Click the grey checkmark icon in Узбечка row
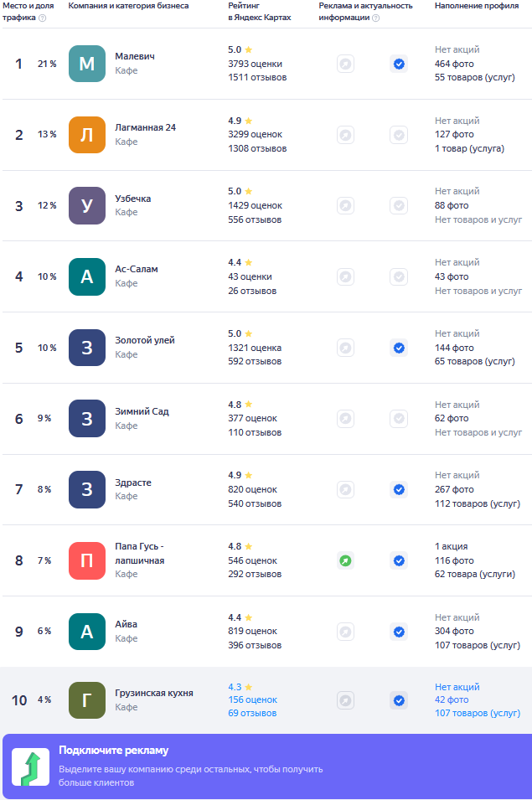 pyautogui.click(x=399, y=205)
